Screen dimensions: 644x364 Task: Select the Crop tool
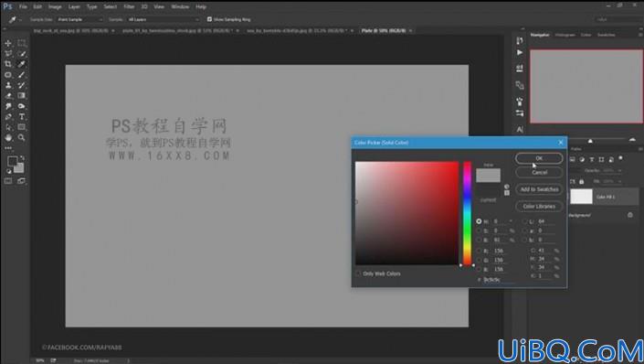(x=8, y=64)
